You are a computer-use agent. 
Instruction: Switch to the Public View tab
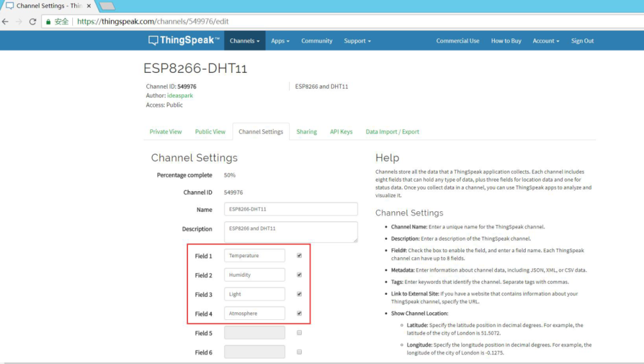click(x=210, y=132)
